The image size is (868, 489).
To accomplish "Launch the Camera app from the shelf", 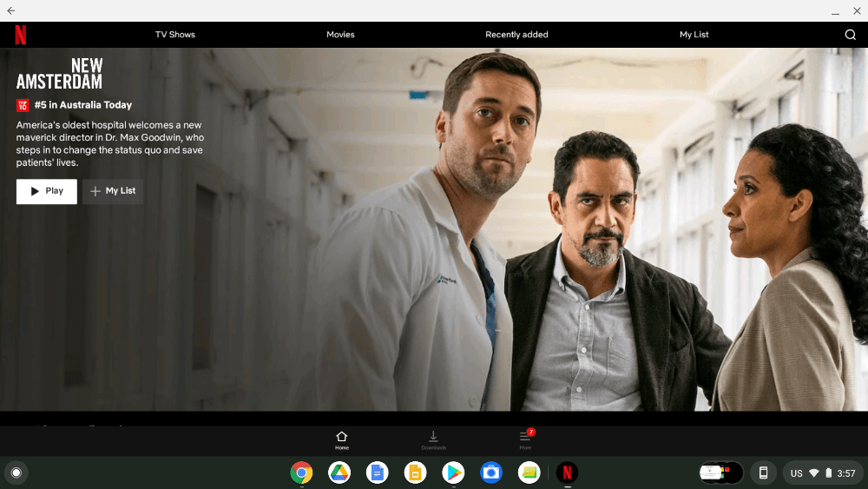I will click(491, 473).
